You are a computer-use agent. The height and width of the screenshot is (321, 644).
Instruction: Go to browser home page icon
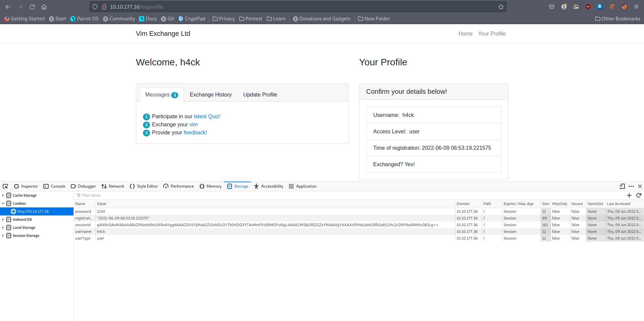(44, 7)
